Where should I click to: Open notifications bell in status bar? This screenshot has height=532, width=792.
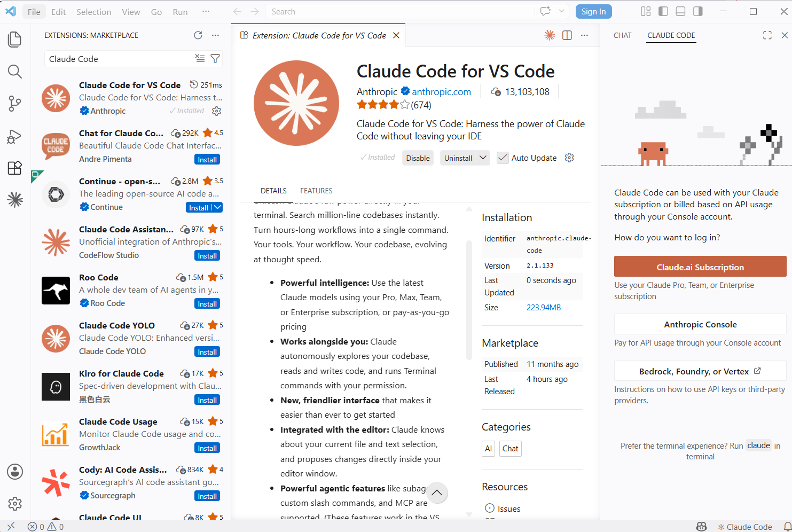(x=787, y=527)
